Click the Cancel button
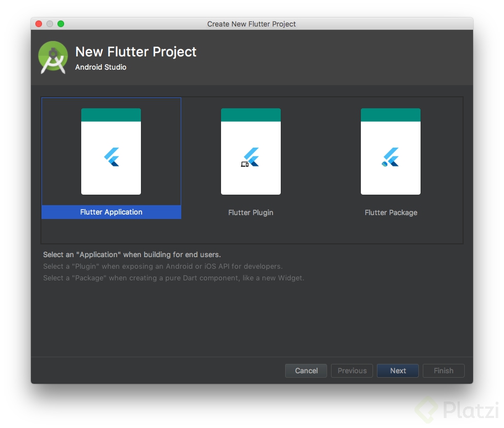Screen dimensions: 504x428 [x=306, y=370]
